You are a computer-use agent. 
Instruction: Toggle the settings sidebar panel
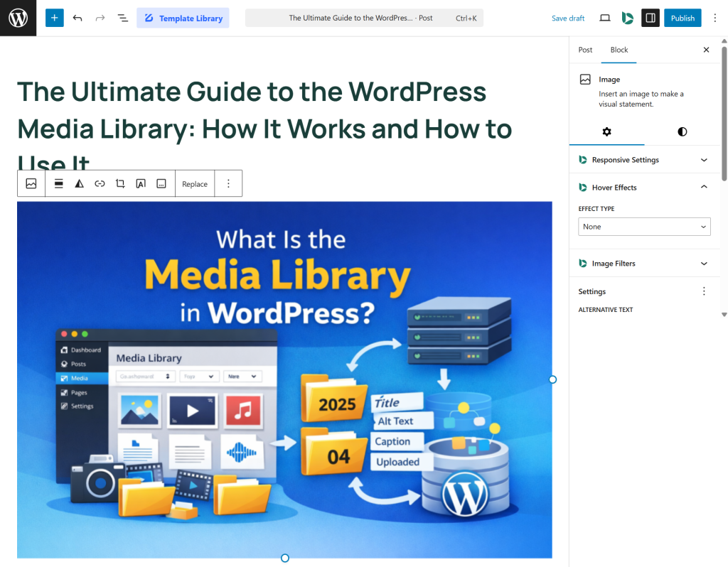click(x=651, y=18)
